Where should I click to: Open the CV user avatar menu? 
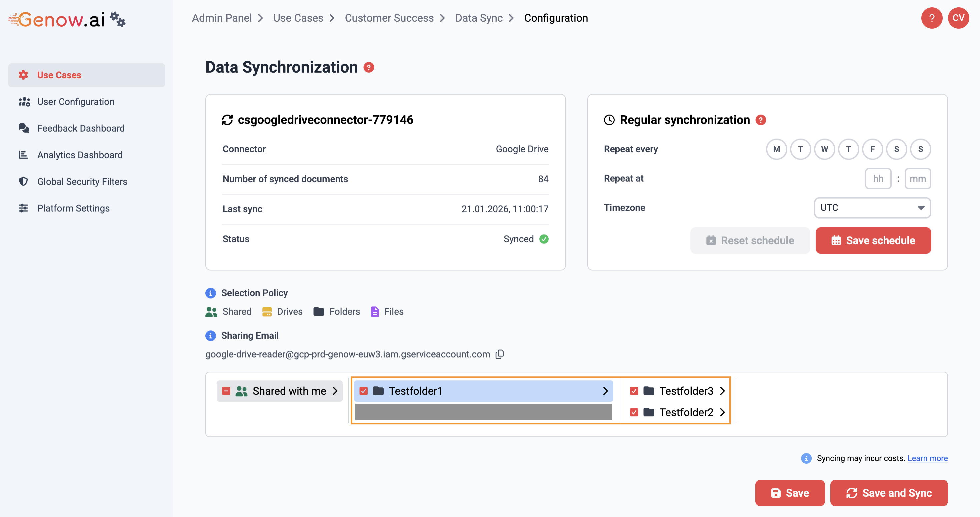958,18
